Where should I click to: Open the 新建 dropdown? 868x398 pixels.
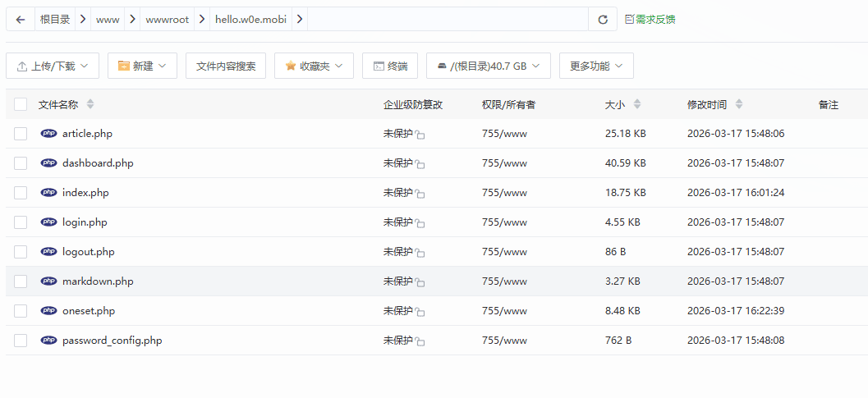(142, 66)
